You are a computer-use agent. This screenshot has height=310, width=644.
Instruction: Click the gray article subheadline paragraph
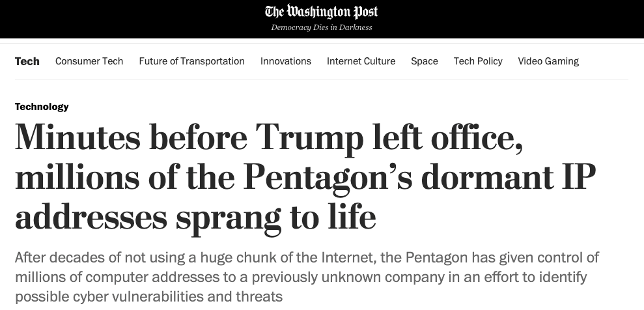click(x=307, y=277)
